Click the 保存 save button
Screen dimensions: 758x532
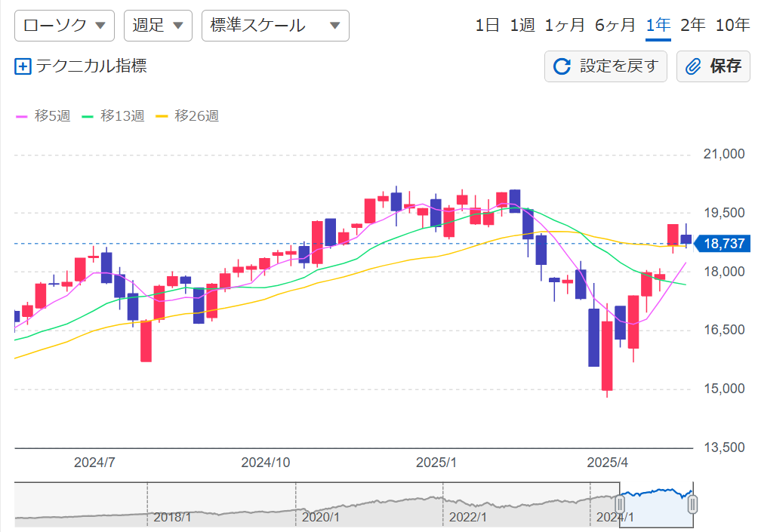coord(713,66)
